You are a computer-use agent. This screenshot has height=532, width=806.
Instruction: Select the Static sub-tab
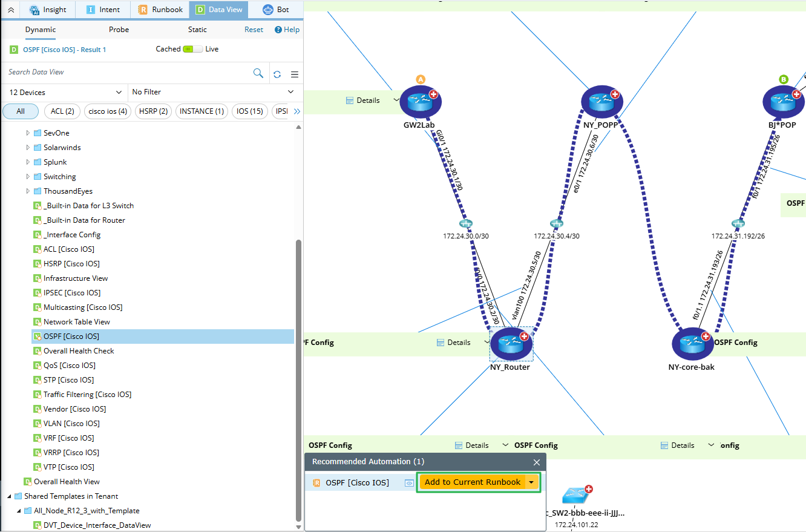point(197,30)
